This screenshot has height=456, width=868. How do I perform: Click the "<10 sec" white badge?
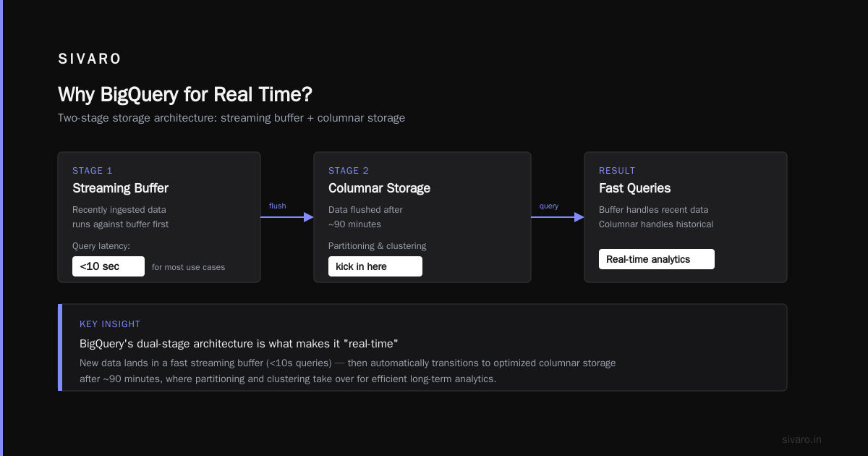pyautogui.click(x=109, y=266)
